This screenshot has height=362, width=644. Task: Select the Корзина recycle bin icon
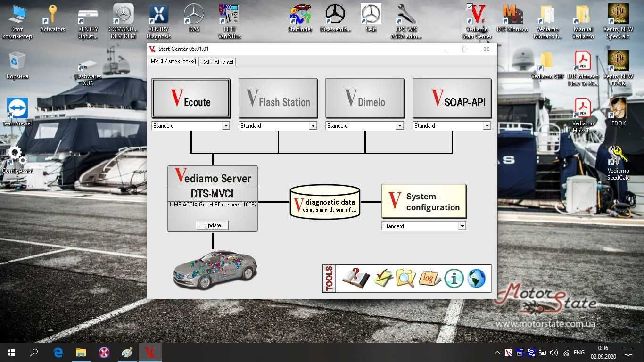[x=17, y=66]
